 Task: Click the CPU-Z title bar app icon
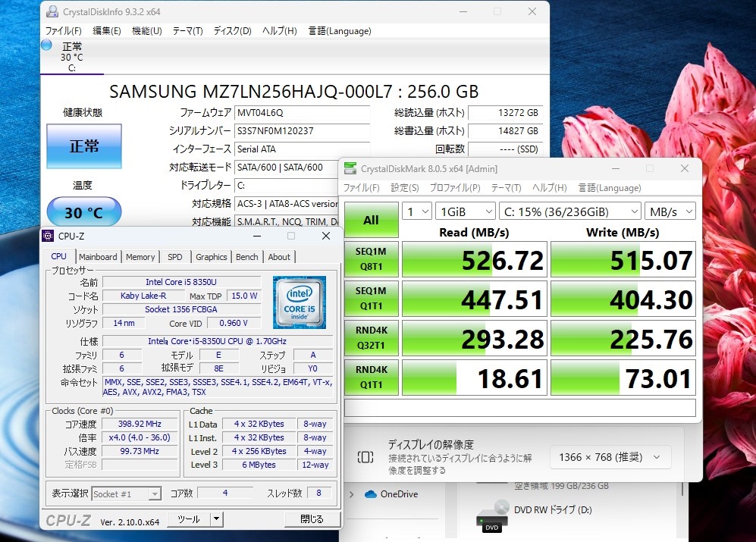(48, 236)
